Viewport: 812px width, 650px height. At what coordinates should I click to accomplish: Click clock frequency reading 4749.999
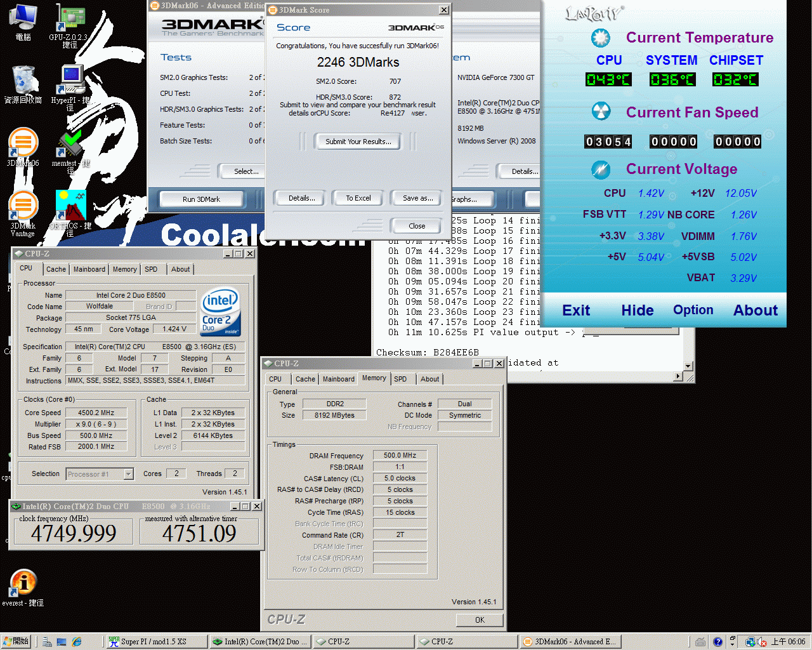[74, 533]
